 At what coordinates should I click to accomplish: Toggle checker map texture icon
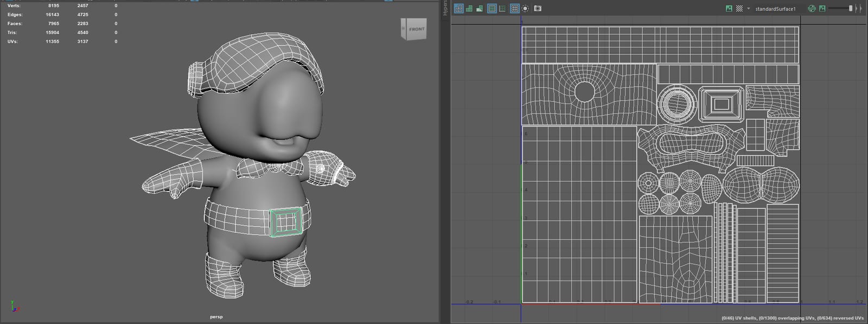click(x=739, y=8)
